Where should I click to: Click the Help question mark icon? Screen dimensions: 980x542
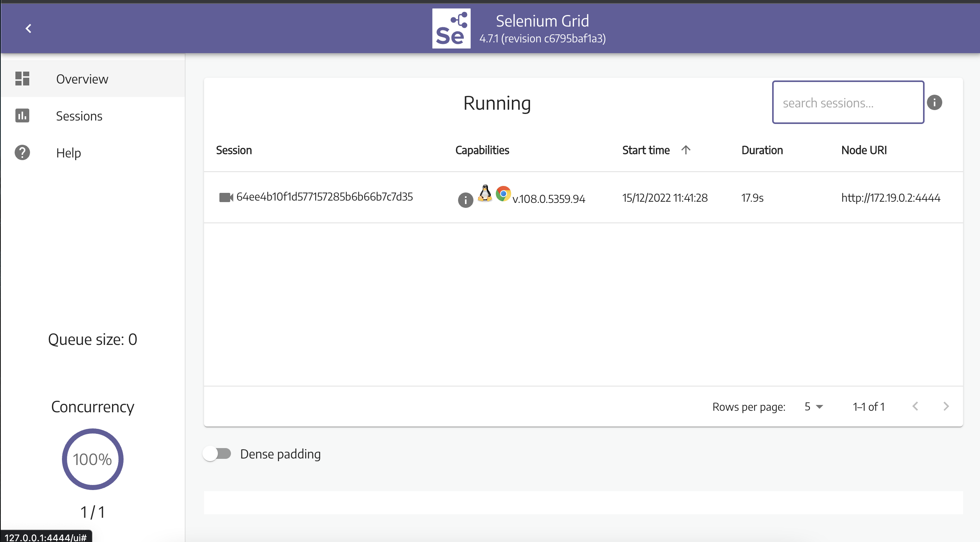tap(22, 152)
